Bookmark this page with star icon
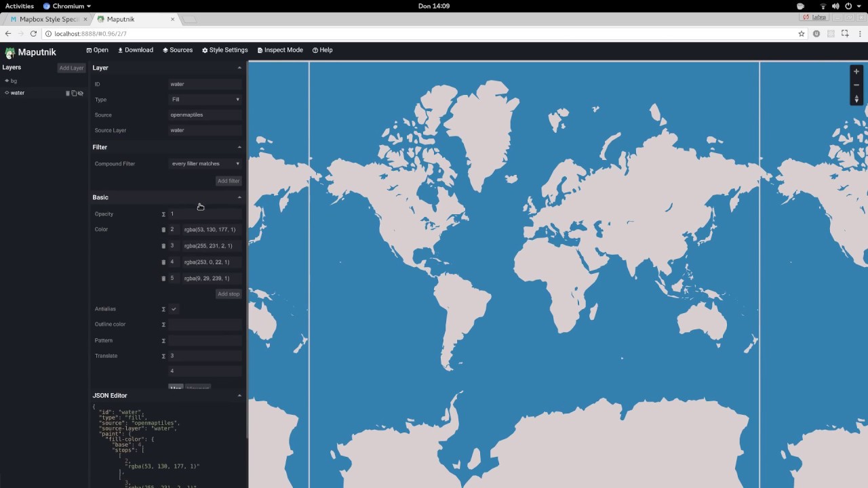The height and width of the screenshot is (488, 868). [802, 33]
